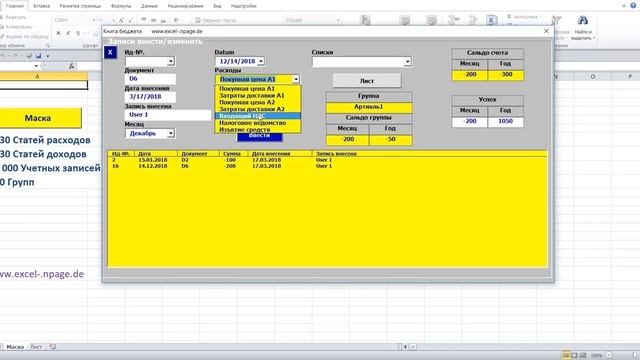The height and width of the screenshot is (360, 640).
Task: Open Sort and Filter icon
Action: 556,20
